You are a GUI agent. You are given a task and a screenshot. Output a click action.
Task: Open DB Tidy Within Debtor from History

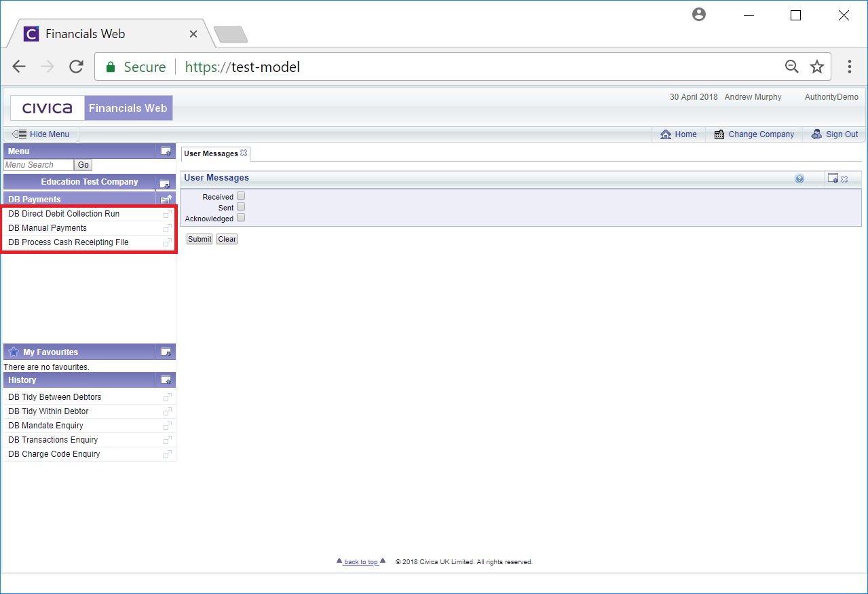click(x=48, y=411)
